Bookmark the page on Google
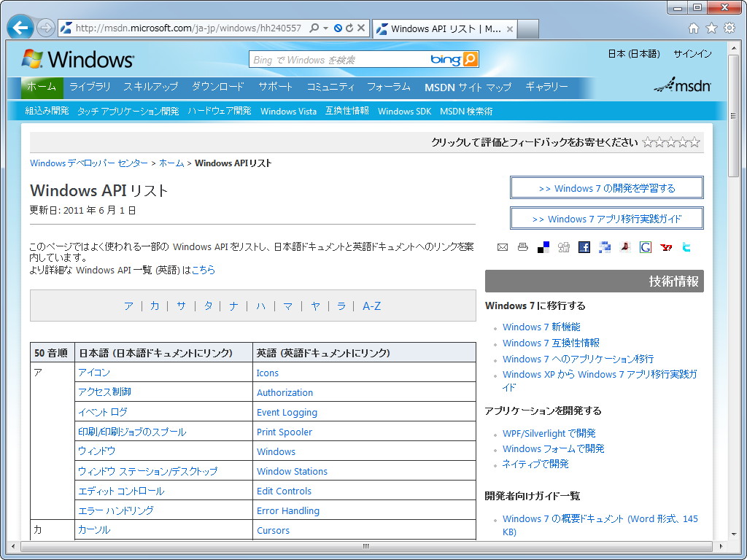 (x=645, y=247)
